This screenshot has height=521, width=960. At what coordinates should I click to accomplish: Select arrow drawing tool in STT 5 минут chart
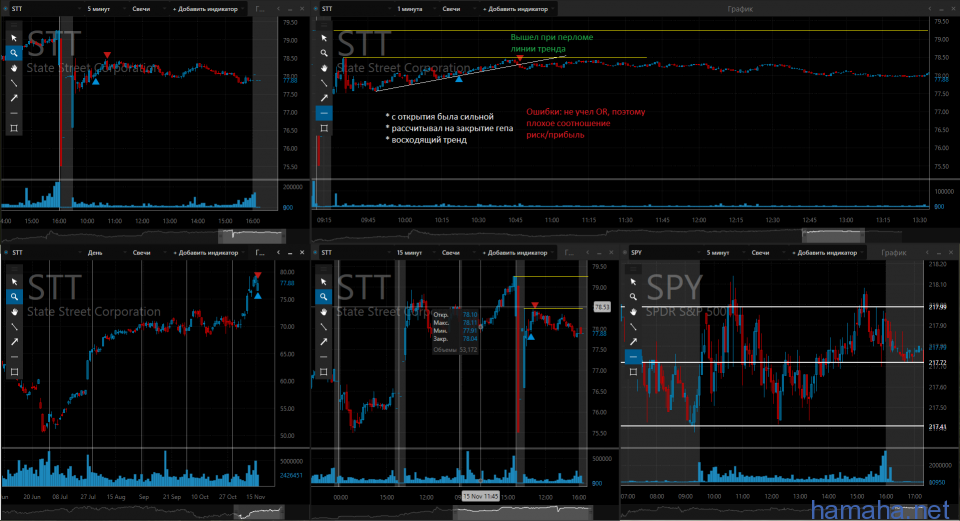point(14,98)
